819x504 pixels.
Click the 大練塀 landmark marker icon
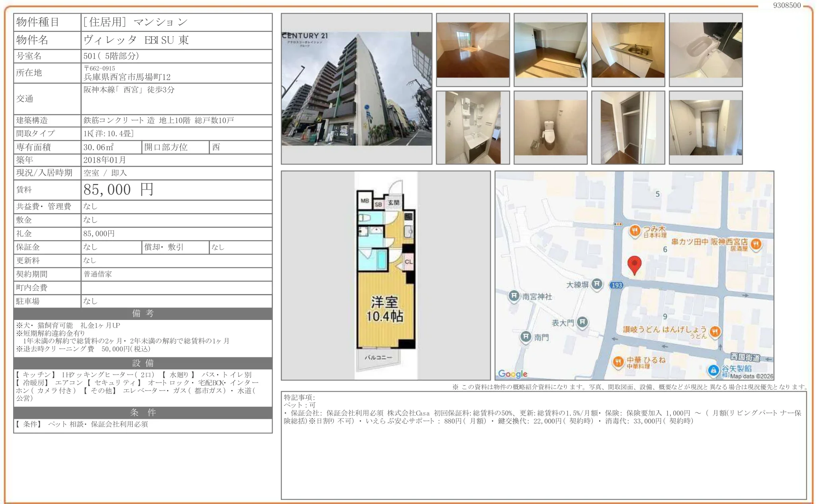click(596, 284)
